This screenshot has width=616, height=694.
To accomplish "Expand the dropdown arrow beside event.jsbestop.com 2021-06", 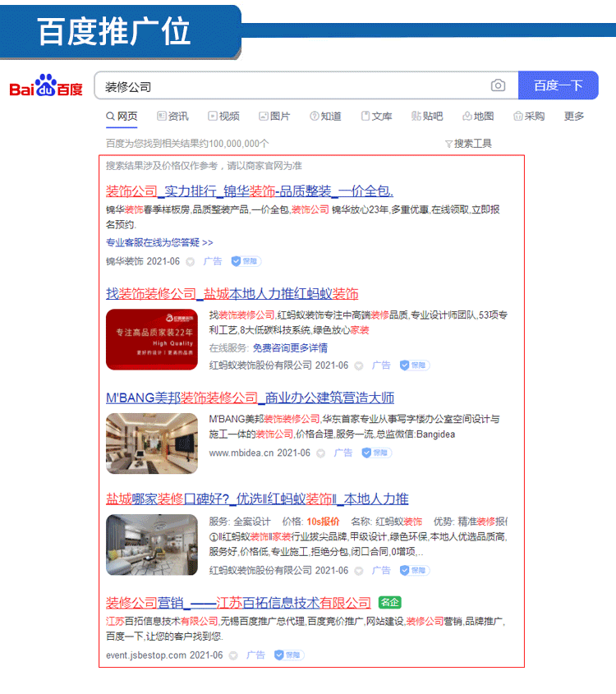I will (233, 655).
